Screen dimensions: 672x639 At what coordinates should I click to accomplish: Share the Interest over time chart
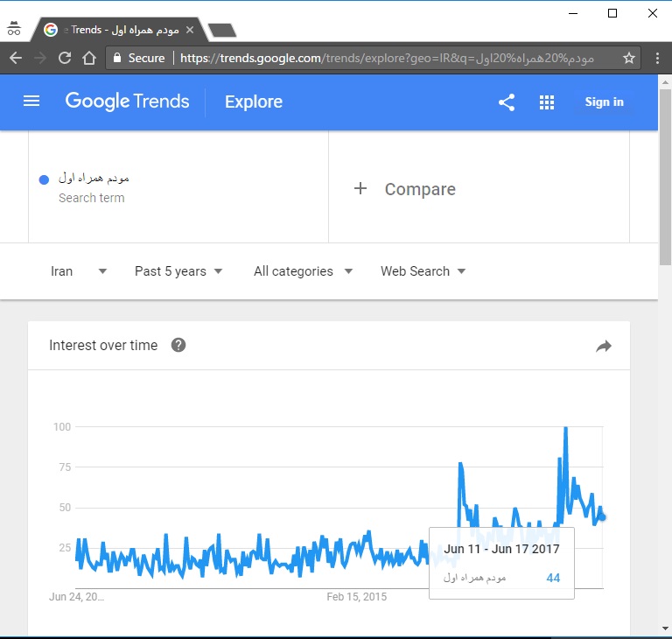[603, 347]
